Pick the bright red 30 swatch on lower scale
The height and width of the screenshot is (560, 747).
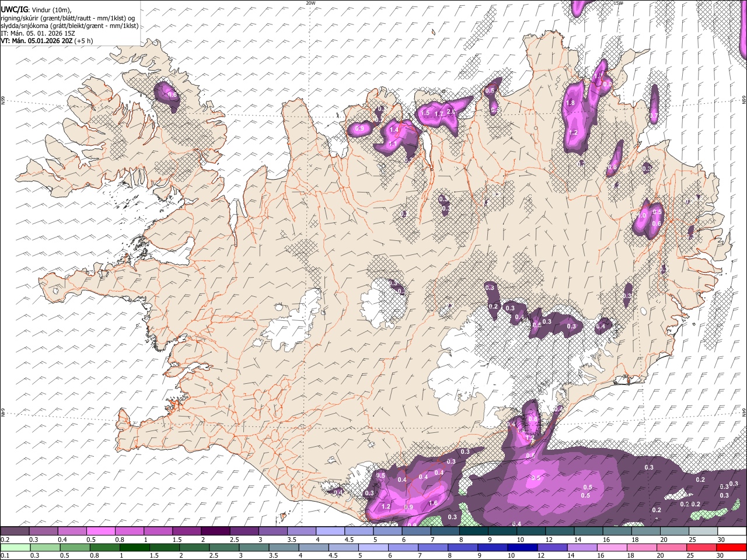pyautogui.click(x=731, y=547)
